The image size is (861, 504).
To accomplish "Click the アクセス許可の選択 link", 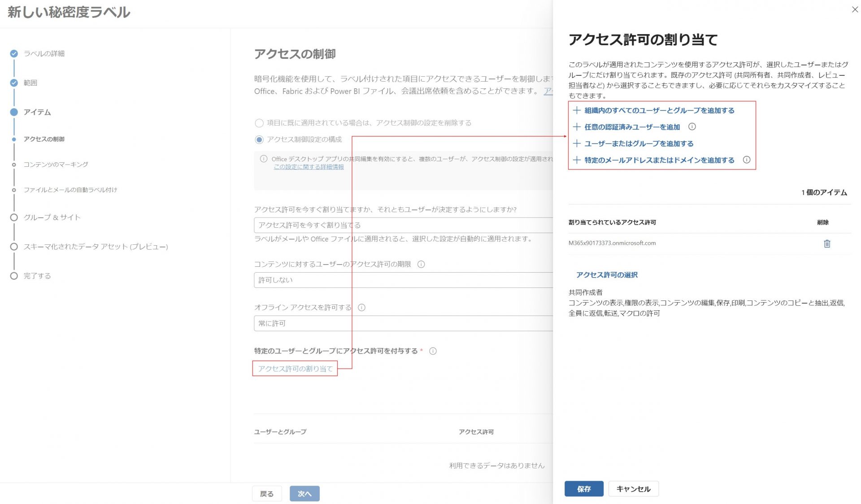I will (607, 275).
